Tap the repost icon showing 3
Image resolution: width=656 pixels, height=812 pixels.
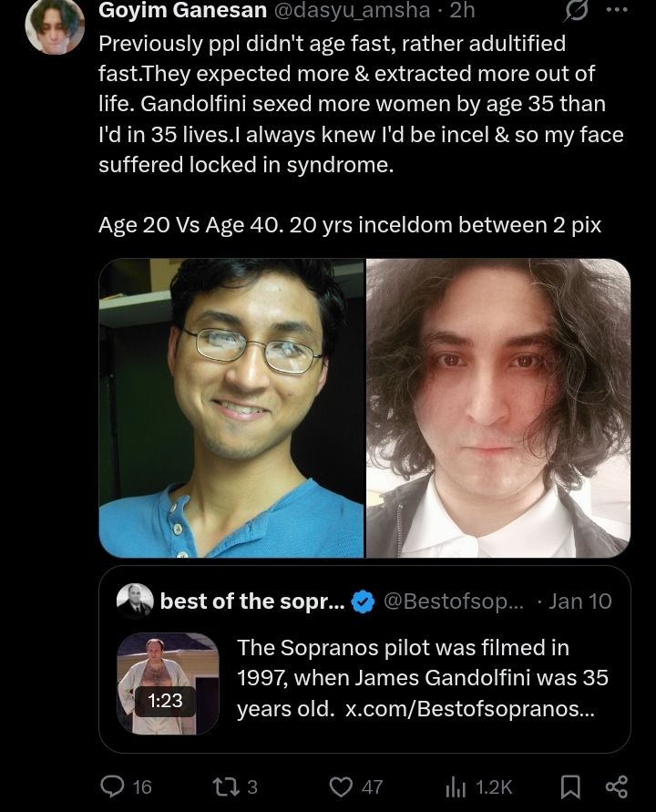[226, 786]
